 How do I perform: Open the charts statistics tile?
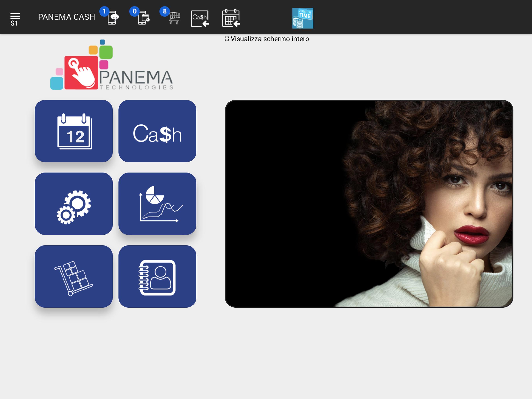157,204
